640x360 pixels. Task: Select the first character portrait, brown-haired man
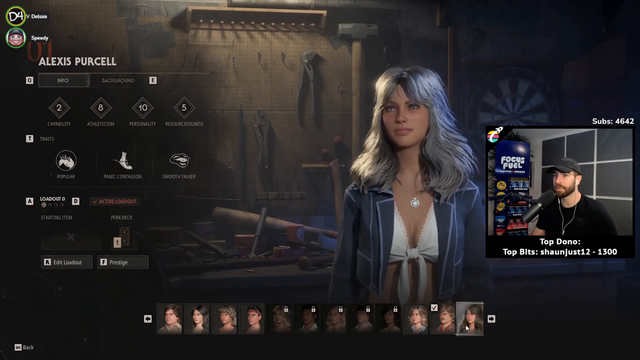pyautogui.click(x=170, y=319)
